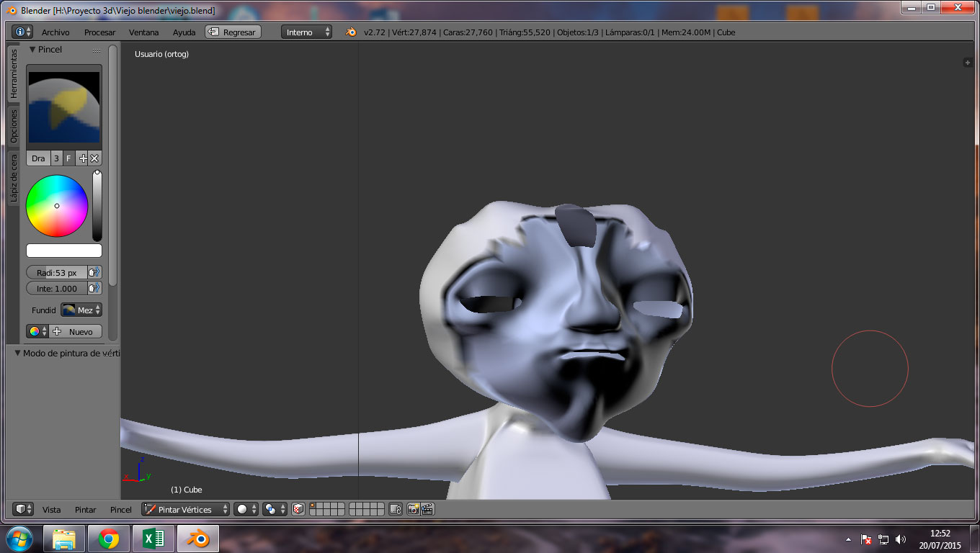Unlink the brush with X icon
The width and height of the screenshot is (980, 553).
tap(94, 158)
